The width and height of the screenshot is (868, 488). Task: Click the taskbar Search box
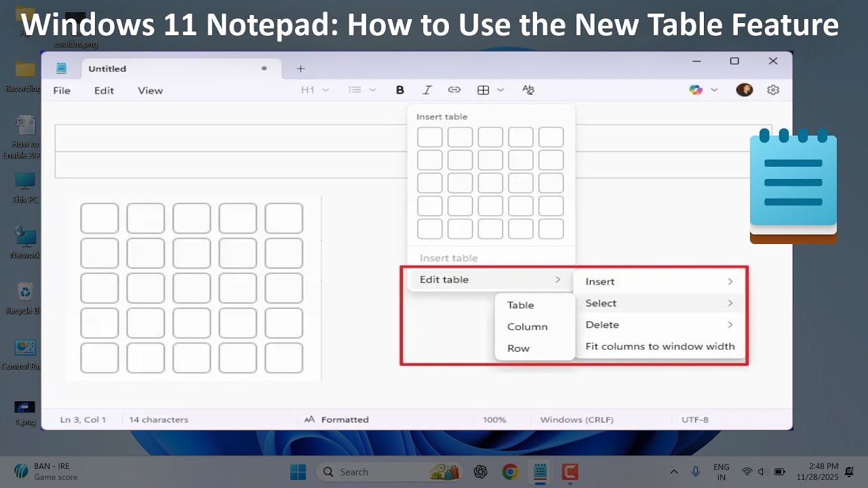[389, 472]
